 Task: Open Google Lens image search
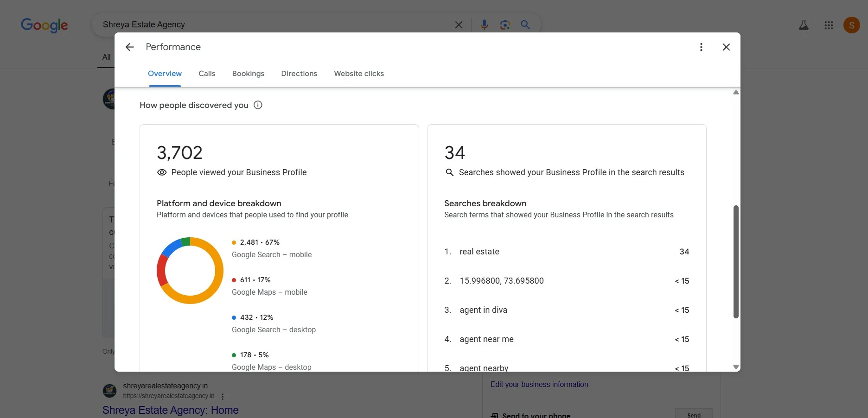(x=505, y=25)
